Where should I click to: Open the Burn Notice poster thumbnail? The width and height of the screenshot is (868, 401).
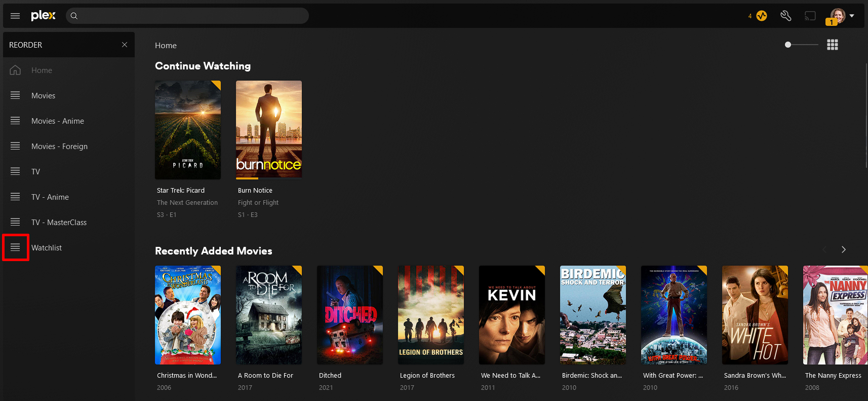[268, 130]
